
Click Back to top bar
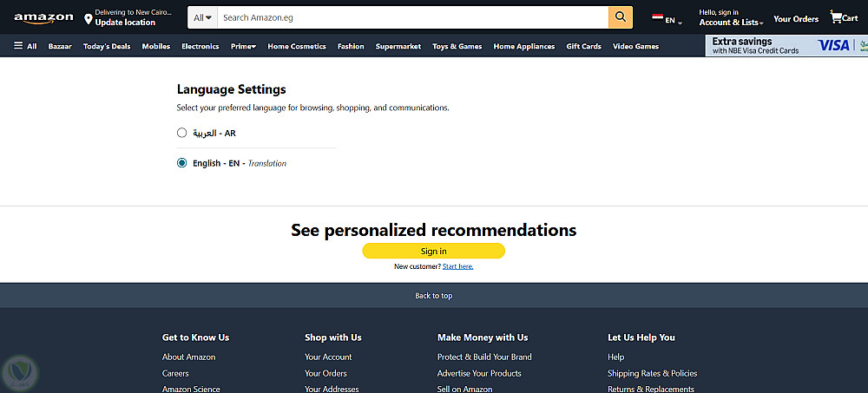434,296
